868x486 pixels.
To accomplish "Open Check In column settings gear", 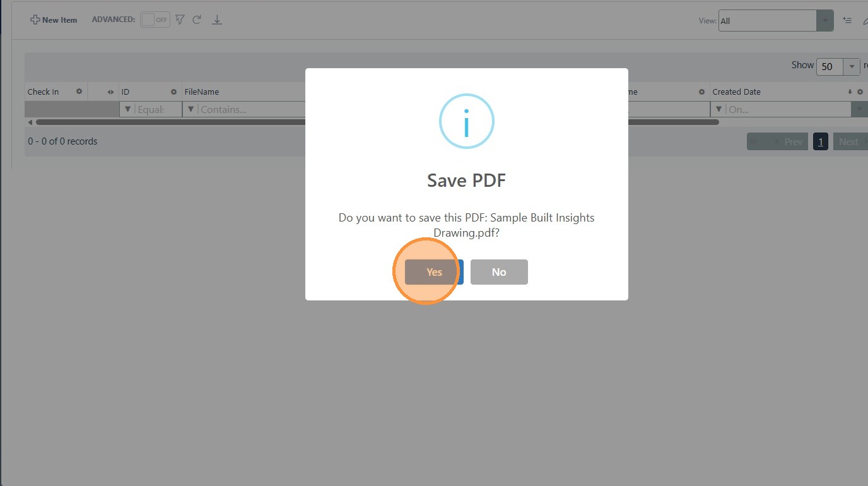I will (79, 92).
